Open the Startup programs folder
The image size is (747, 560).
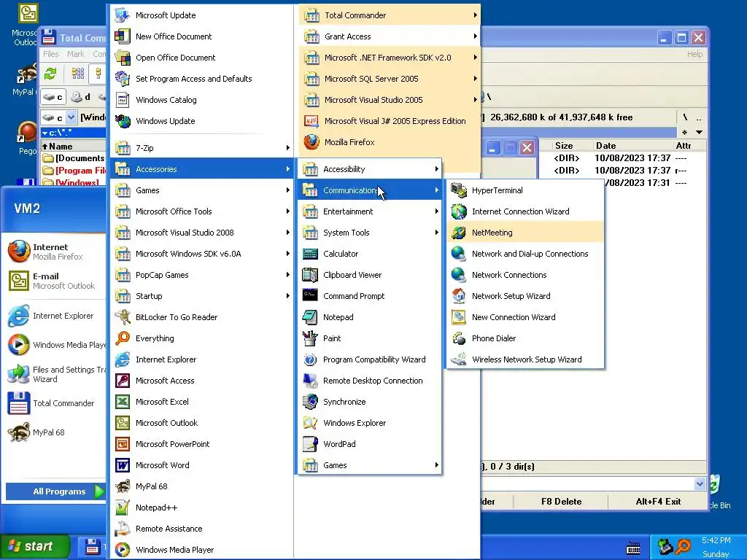click(202, 296)
